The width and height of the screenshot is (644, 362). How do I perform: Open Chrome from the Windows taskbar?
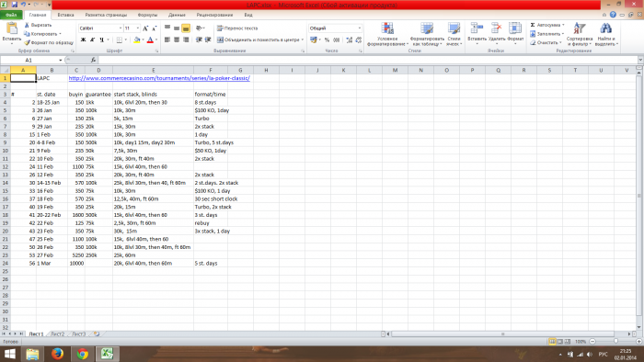coord(83,354)
